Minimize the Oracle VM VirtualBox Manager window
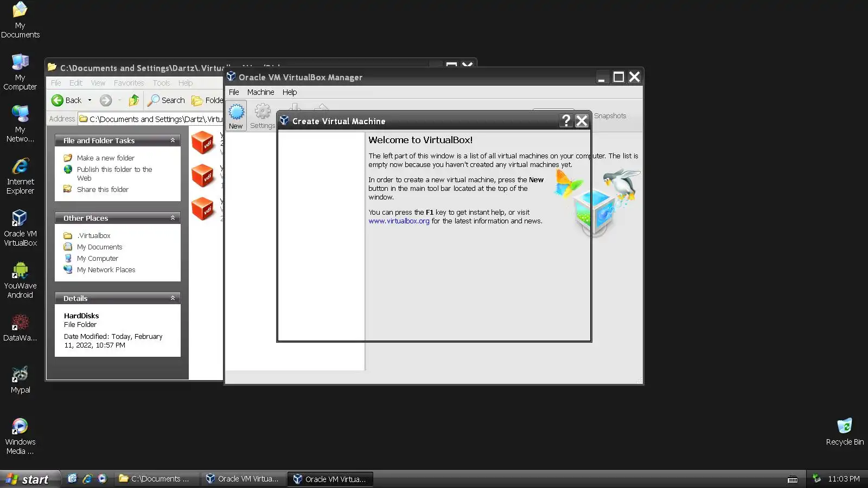The width and height of the screenshot is (868, 488). tap(601, 77)
